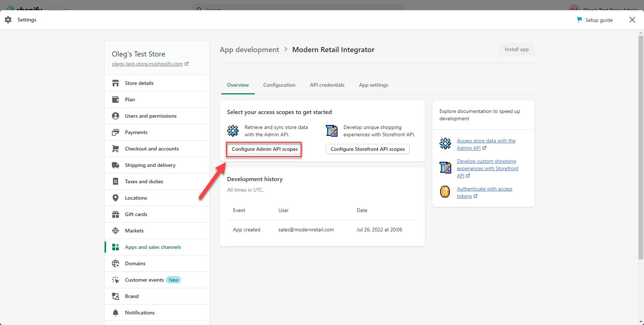Open Taxes and duties settings

[157, 181]
